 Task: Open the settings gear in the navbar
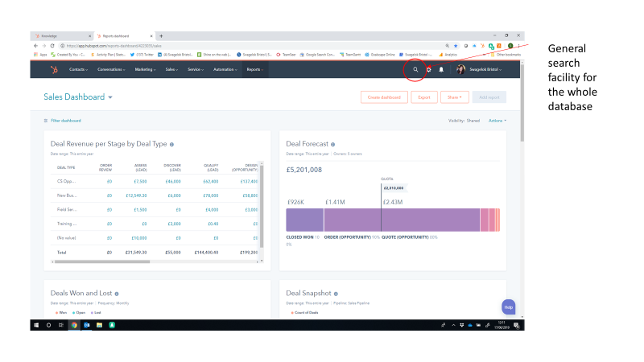[429, 70]
